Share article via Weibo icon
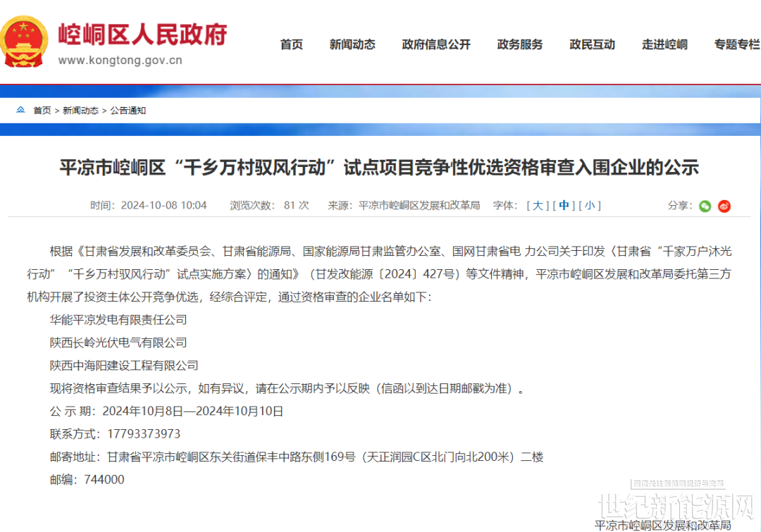761x532 pixels. (724, 206)
